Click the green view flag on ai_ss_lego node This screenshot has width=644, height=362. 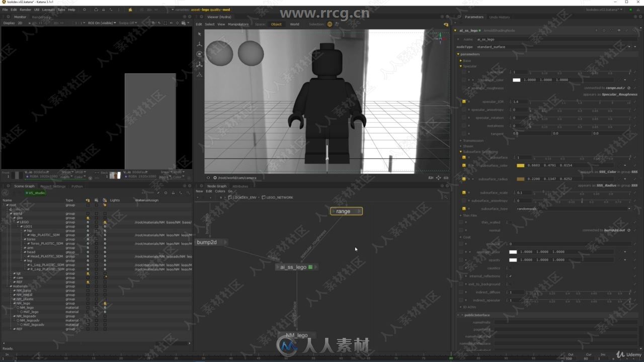[310, 267]
